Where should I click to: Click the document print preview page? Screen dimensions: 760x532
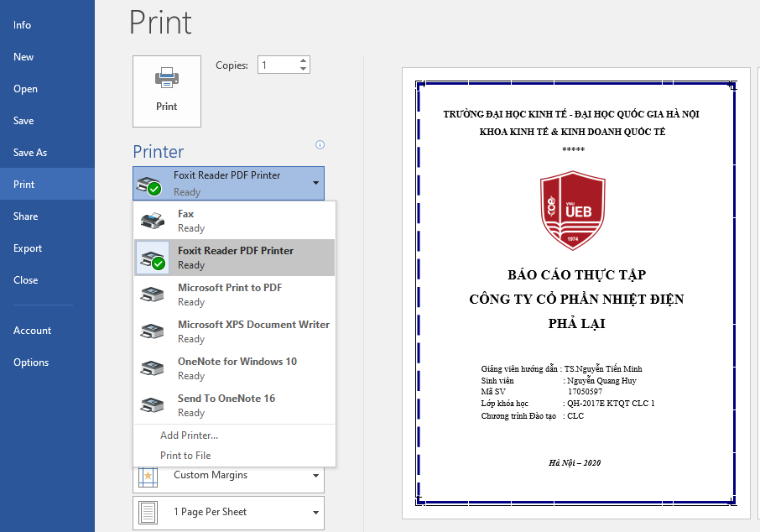point(575,293)
